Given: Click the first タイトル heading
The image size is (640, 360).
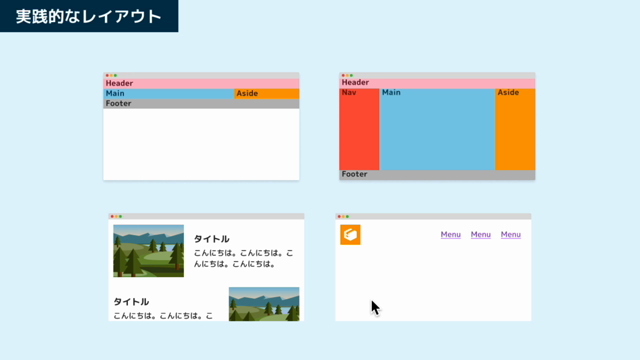Looking at the screenshot, I should point(211,239).
